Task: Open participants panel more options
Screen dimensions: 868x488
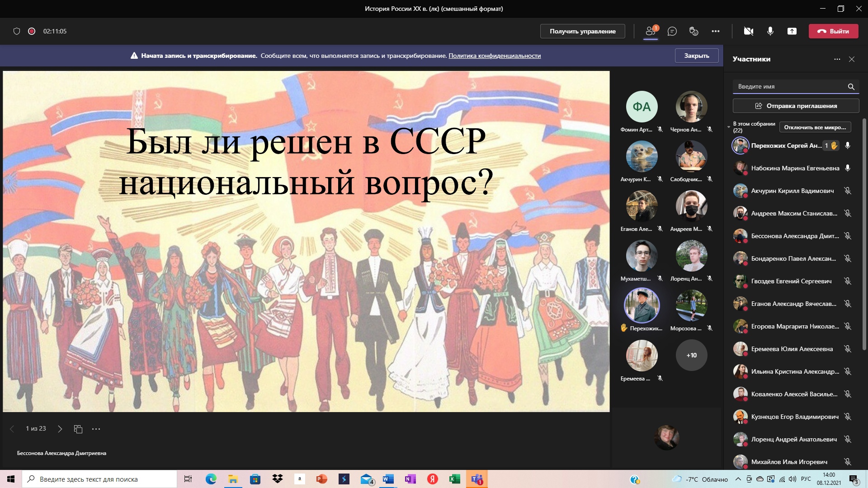Action: (x=837, y=59)
